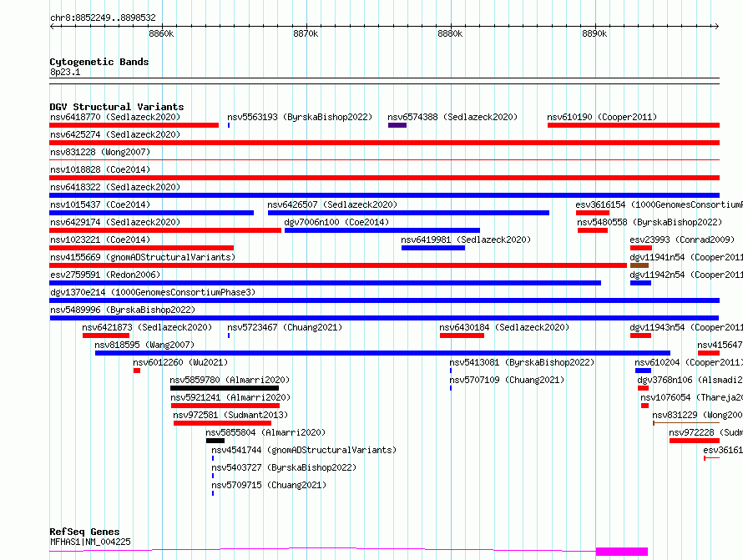Select nsv4155669 (gnomADStructuralVariants) label

tap(143, 257)
